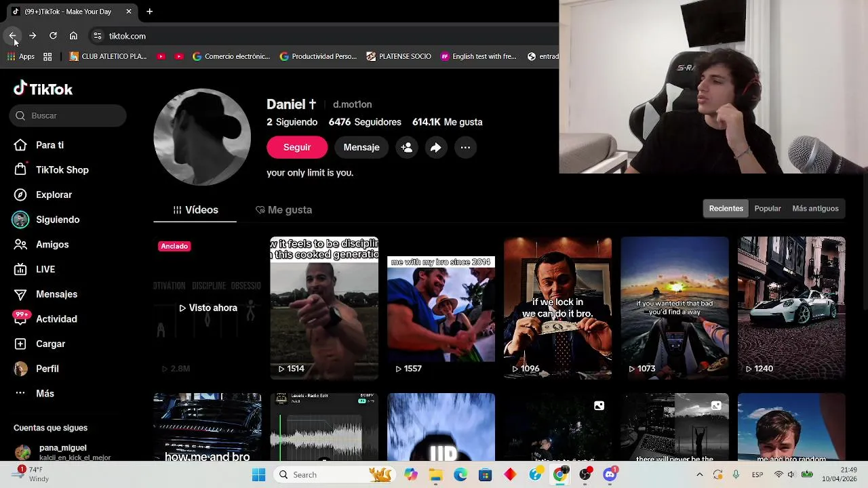Open Discord from the taskbar
Screen dimensions: 868x488
(x=610, y=475)
